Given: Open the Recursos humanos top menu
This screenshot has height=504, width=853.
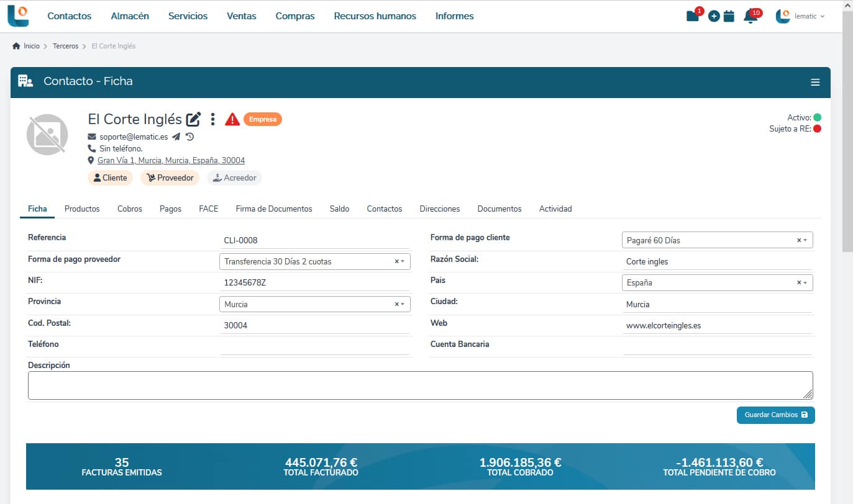Looking at the screenshot, I should click(375, 16).
